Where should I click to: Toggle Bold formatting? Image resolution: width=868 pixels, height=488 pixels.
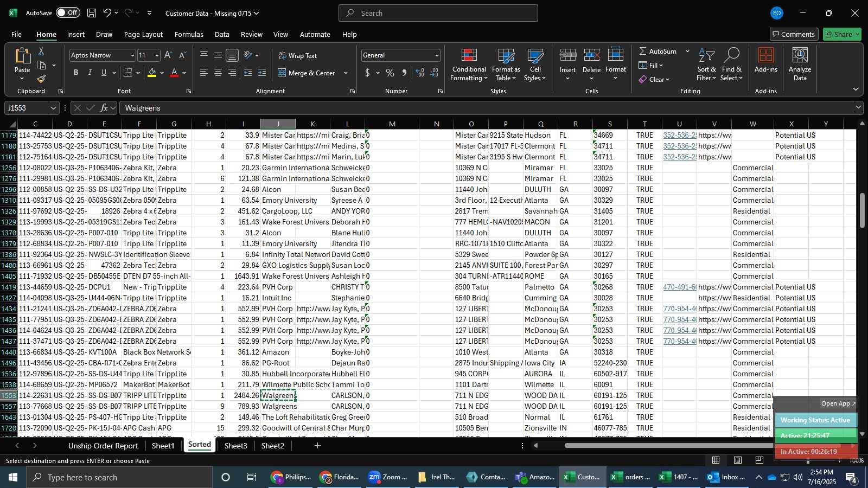coord(76,73)
